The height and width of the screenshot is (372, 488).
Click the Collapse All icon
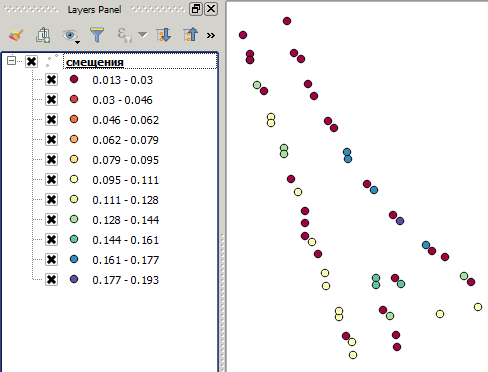click(x=191, y=35)
